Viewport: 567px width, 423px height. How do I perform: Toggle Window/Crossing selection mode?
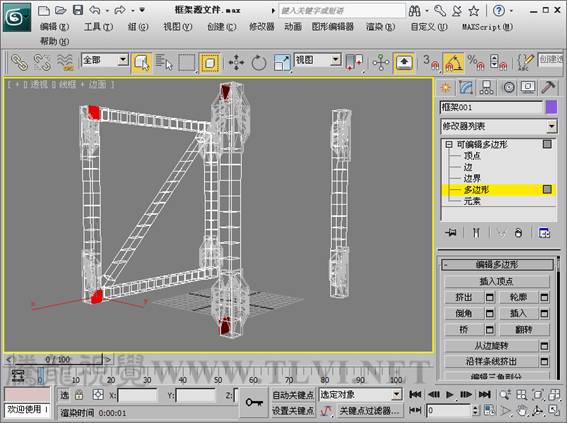(x=210, y=63)
